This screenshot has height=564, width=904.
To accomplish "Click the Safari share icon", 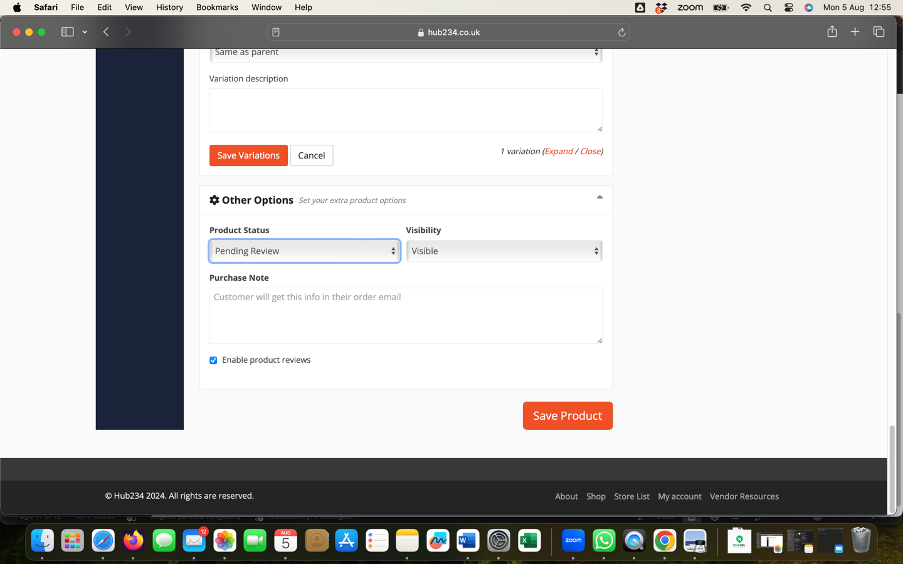I will [x=831, y=32].
